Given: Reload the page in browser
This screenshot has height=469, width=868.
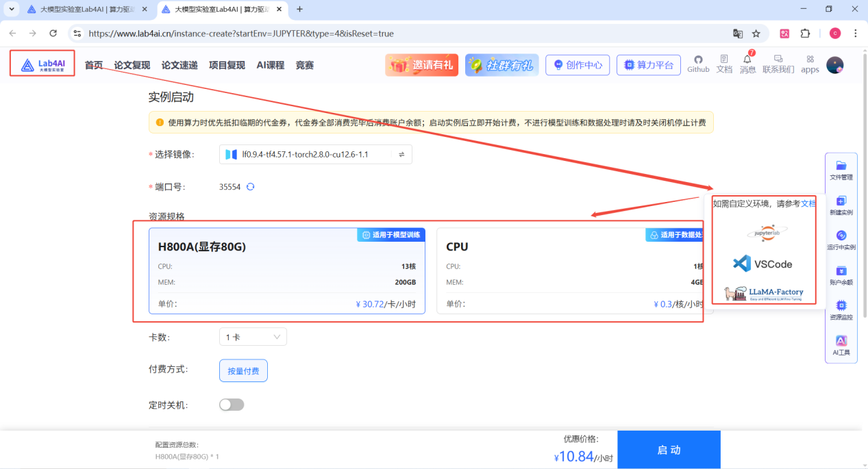Looking at the screenshot, I should [x=53, y=33].
